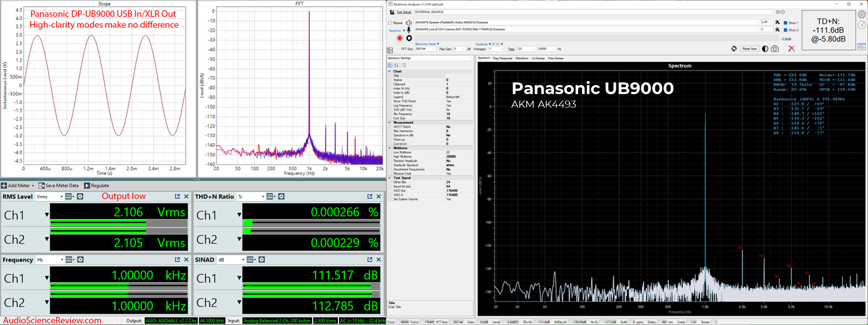This screenshot has height=325, width=868.
Task: Click the Play Gain input field
Action: point(459,49)
